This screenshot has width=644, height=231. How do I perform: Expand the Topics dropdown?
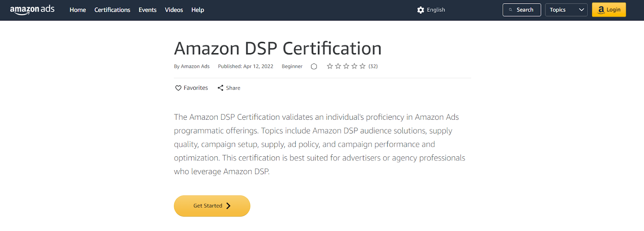coord(566,10)
